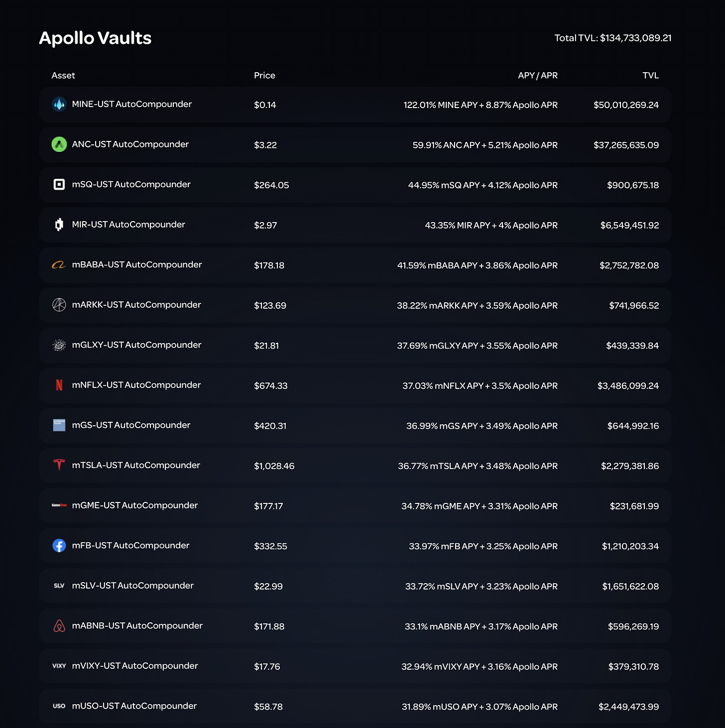Click the $644,992.16 TVL value
725x728 pixels.
point(633,426)
